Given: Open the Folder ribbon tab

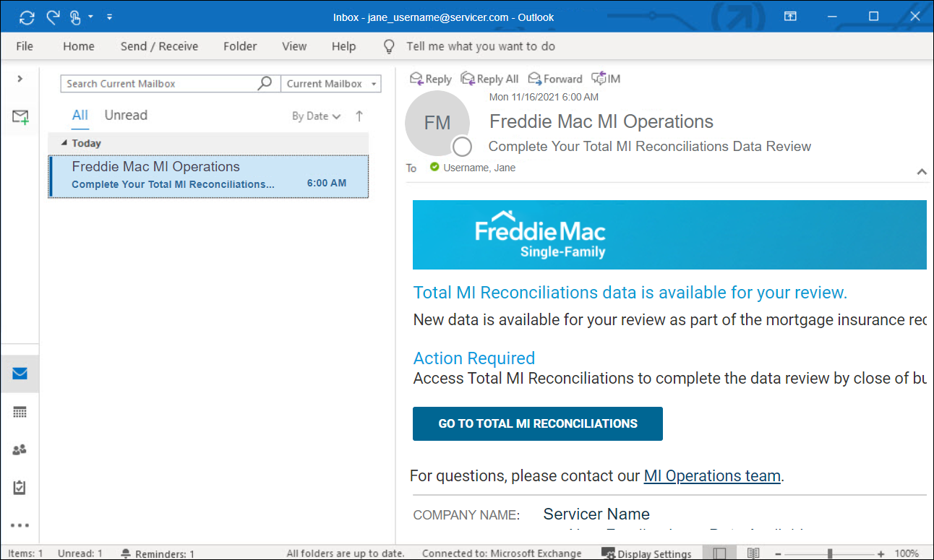Looking at the screenshot, I should (240, 46).
